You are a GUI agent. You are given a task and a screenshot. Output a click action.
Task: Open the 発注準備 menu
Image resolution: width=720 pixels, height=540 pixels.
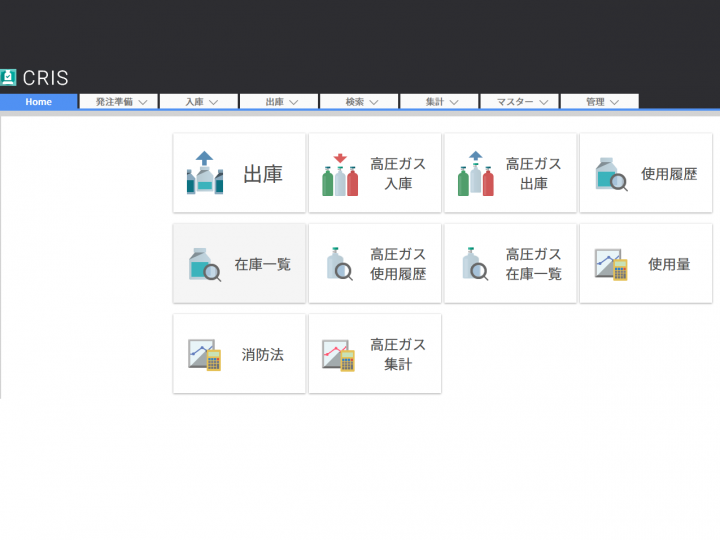pos(118,101)
